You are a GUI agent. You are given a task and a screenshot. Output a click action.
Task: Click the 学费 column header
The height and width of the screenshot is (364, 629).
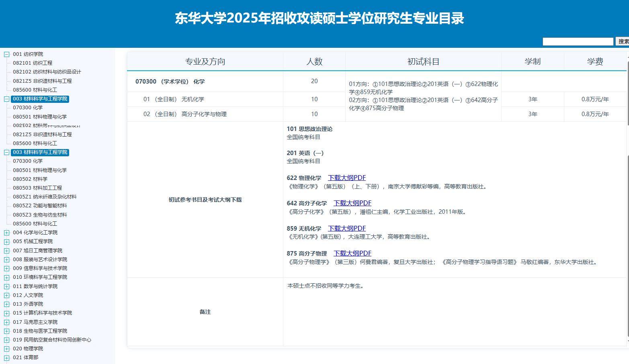click(595, 61)
